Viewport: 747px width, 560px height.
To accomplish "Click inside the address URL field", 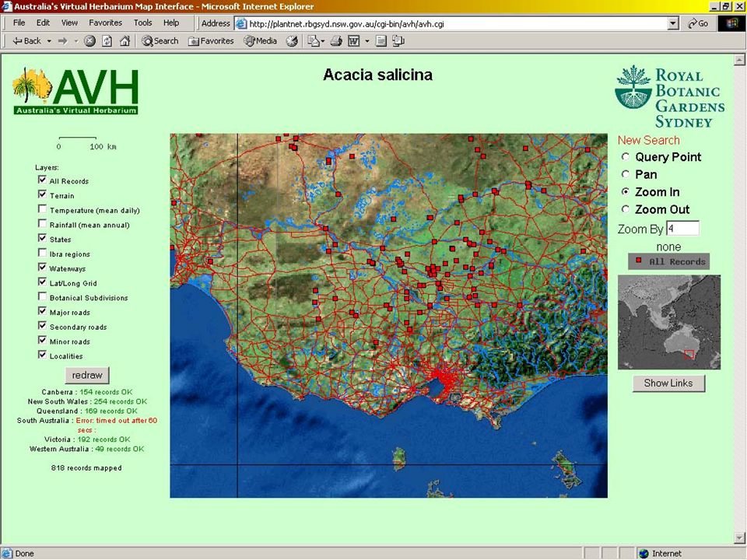I will 457,24.
